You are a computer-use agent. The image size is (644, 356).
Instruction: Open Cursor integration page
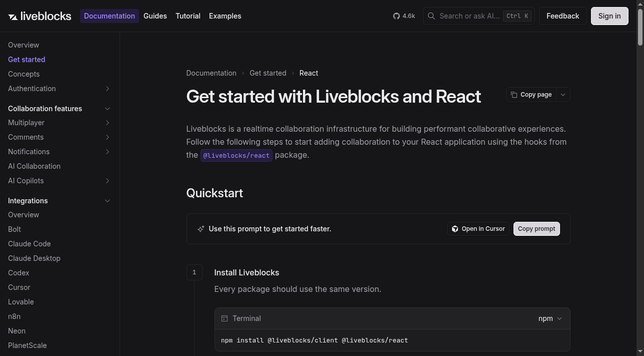(x=19, y=287)
